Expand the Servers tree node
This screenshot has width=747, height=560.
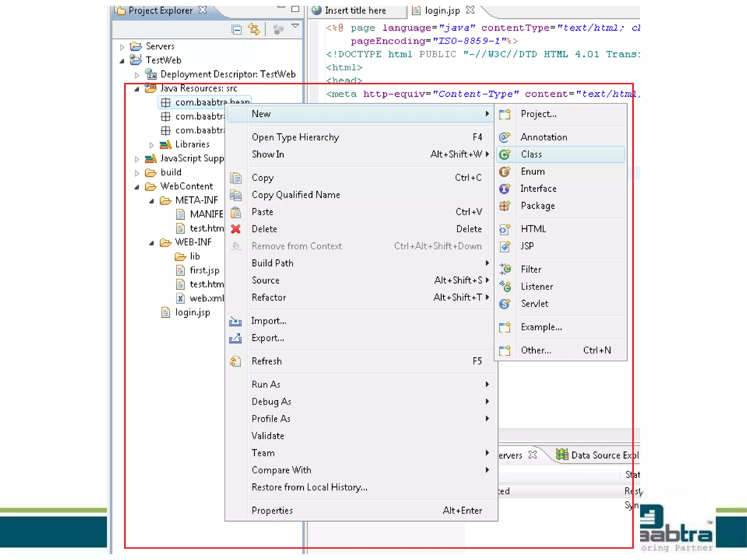[x=122, y=47]
